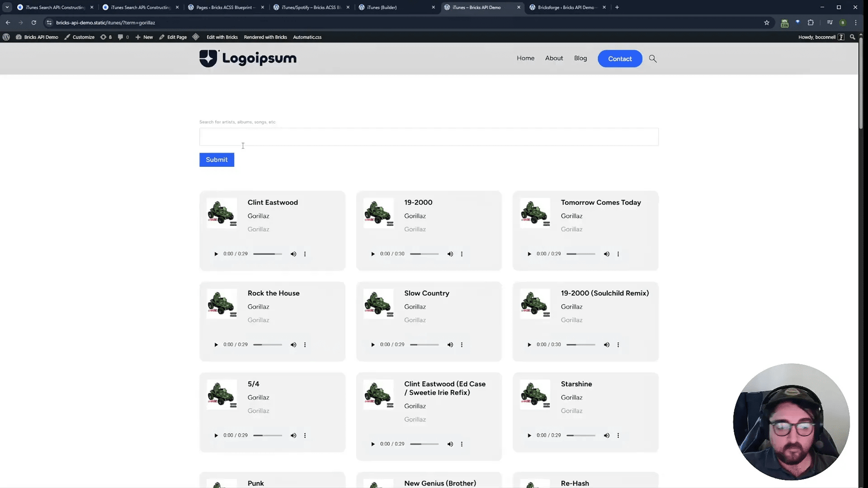Viewport: 868px width, 488px height.
Task: Submit the search form
Action: point(217,160)
